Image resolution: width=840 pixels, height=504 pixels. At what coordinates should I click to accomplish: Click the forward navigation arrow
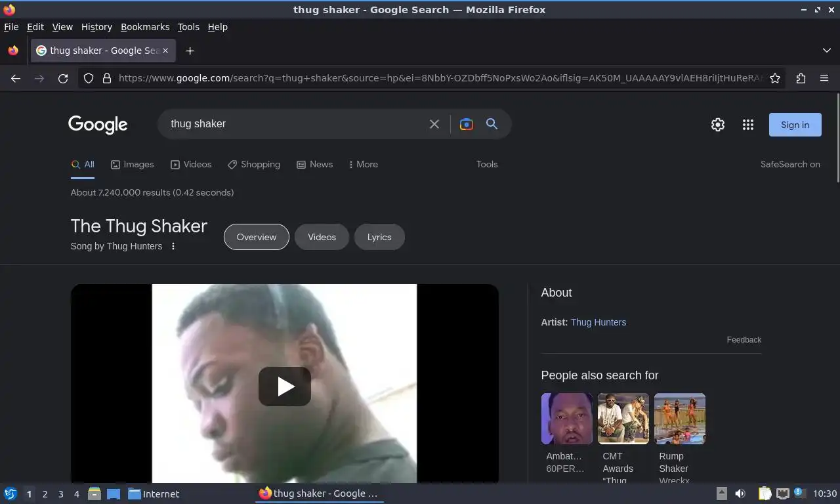[x=39, y=78]
